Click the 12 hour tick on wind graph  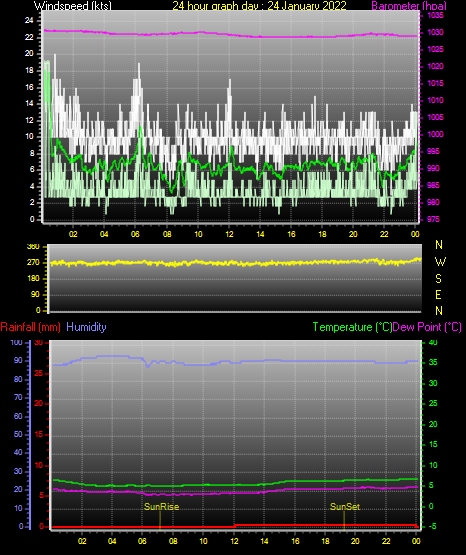(x=229, y=234)
